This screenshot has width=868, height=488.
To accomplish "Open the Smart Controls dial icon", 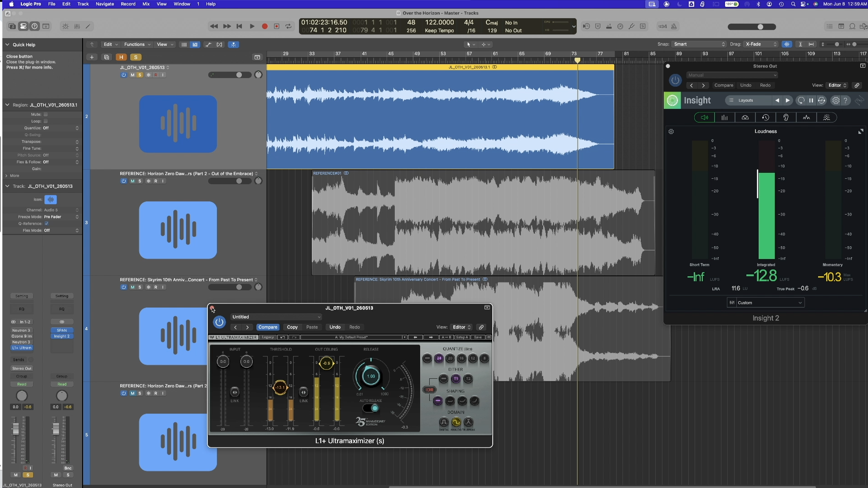I will coord(66,26).
